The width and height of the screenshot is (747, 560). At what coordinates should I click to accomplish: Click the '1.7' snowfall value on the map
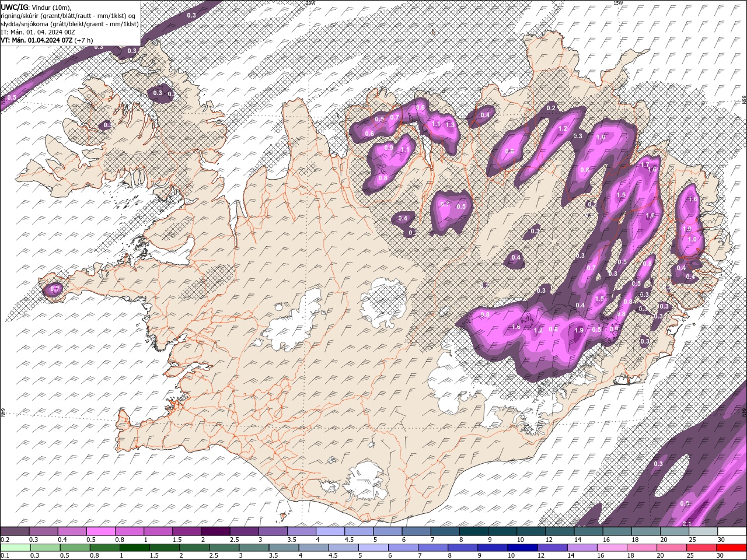tap(645, 165)
